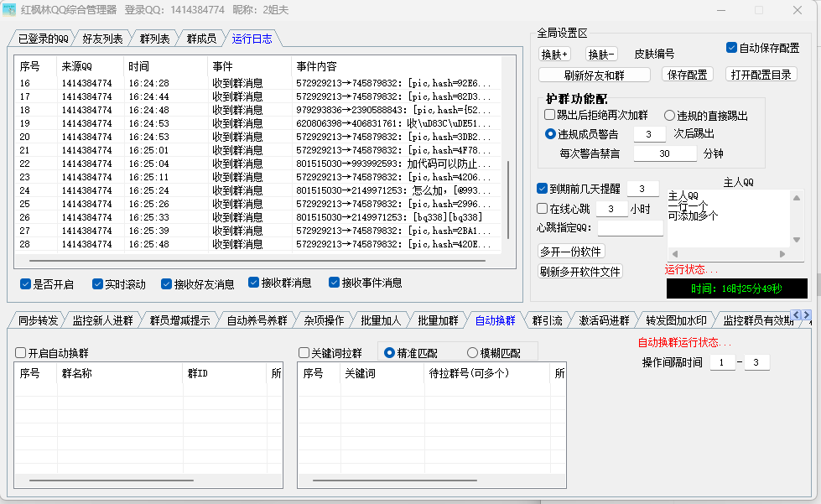
Task: Click the maximize window icon
Action: tap(758, 10)
